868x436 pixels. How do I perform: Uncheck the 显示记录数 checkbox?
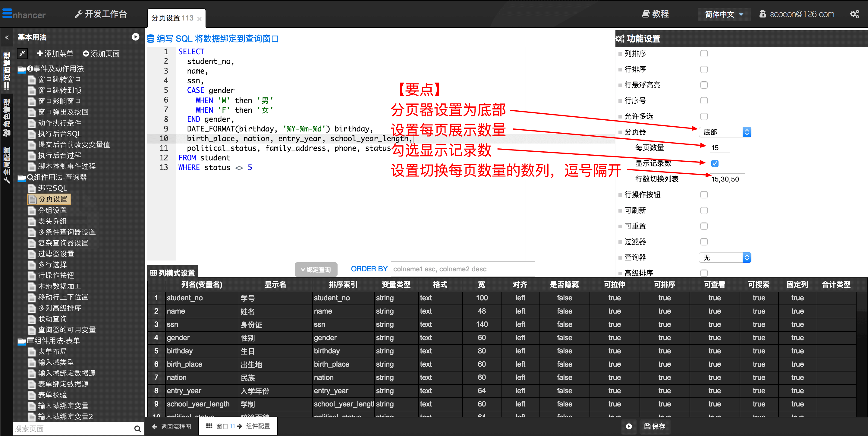tap(714, 163)
